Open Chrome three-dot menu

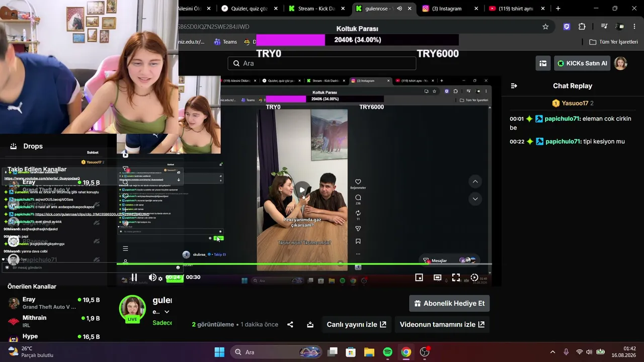pyautogui.click(x=634, y=27)
